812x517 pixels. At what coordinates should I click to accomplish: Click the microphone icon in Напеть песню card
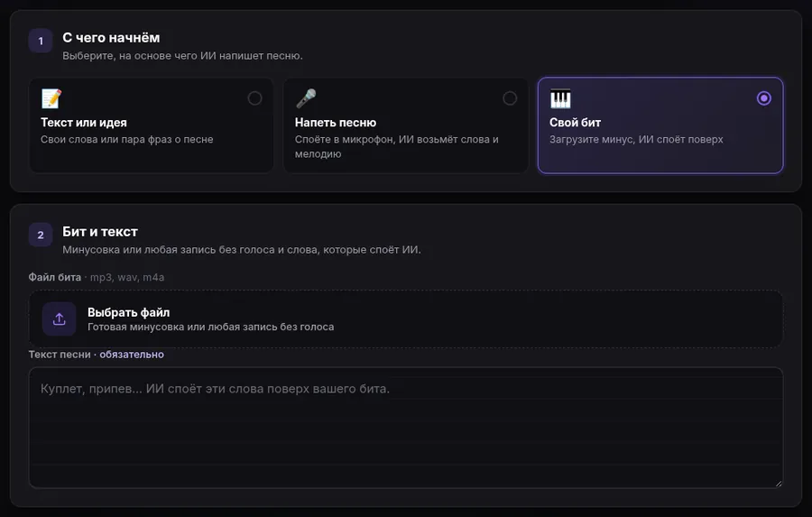point(306,98)
